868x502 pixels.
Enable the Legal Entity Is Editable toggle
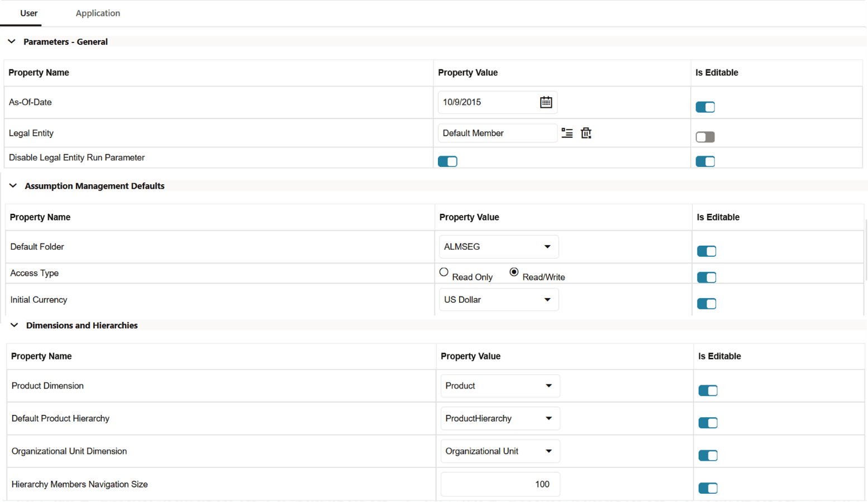(705, 136)
